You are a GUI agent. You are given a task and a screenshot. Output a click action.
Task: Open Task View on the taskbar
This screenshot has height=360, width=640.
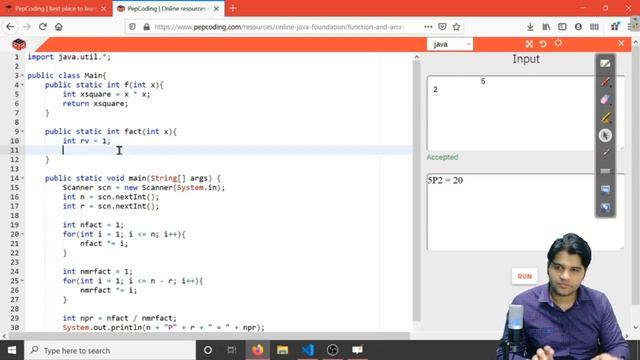pyautogui.click(x=232, y=350)
